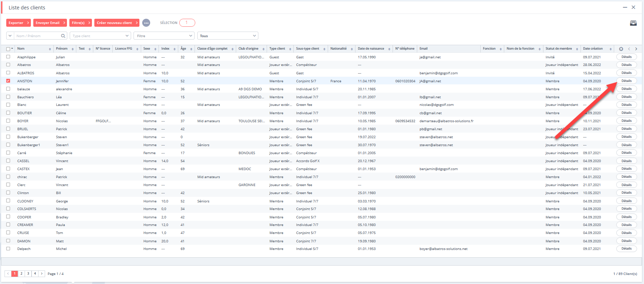The width and height of the screenshot is (644, 284).
Task: Open select-all checkbox dropdown arrow
Action: coord(12,49)
